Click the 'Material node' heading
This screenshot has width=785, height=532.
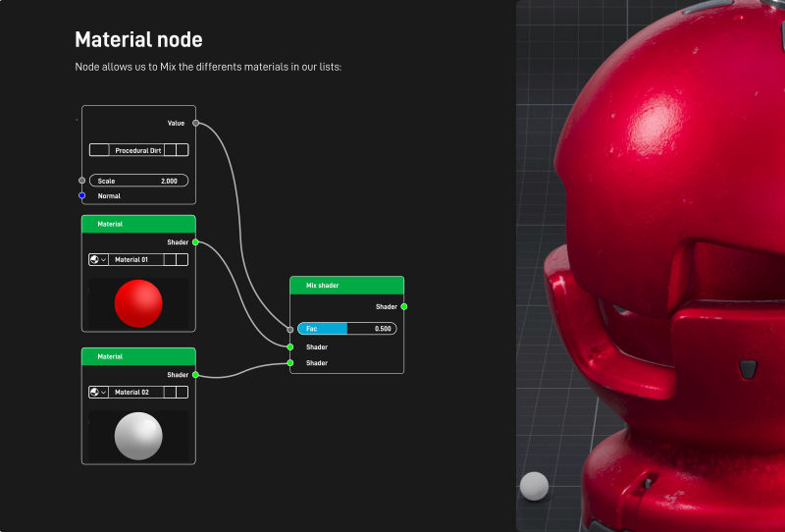click(138, 39)
